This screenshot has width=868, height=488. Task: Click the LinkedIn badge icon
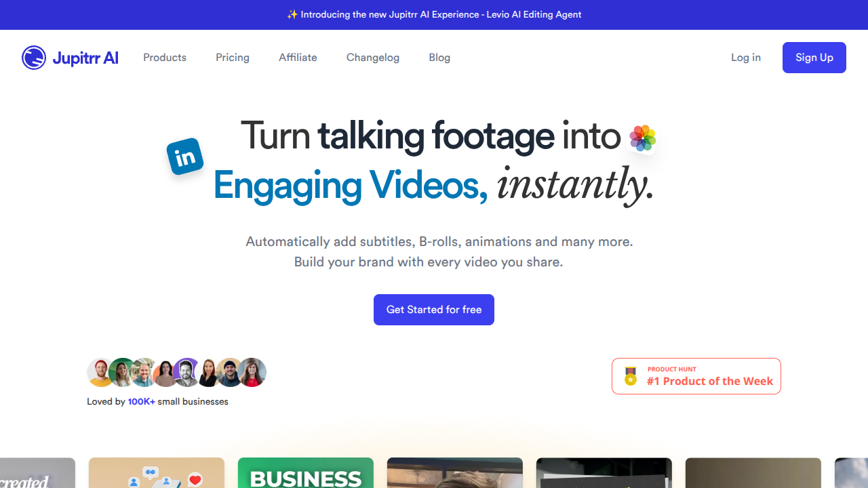coord(184,156)
